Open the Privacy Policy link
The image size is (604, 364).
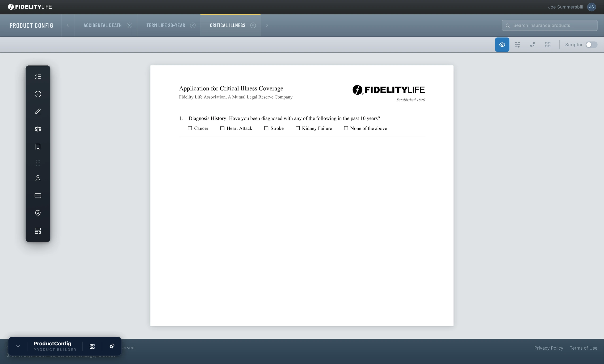coord(549,348)
